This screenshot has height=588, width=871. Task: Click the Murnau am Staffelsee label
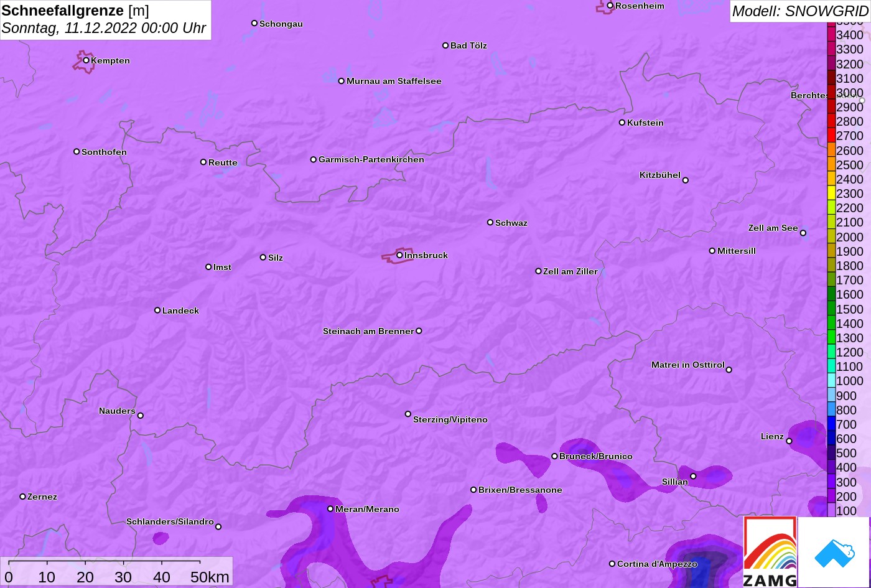point(394,81)
